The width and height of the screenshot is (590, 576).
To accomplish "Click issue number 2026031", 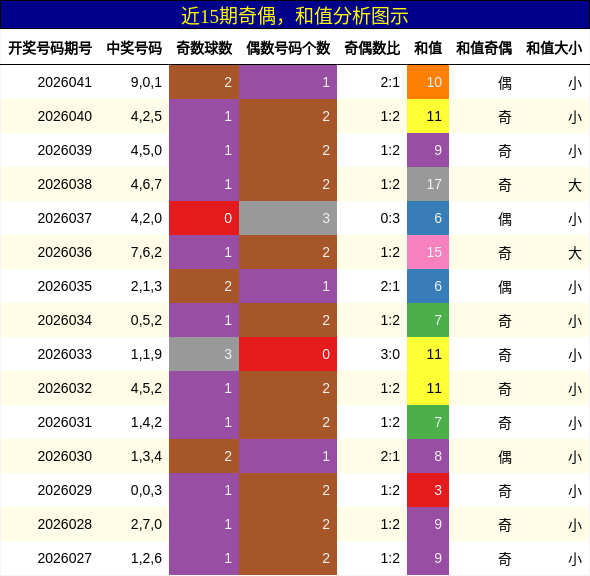I will pyautogui.click(x=65, y=422).
